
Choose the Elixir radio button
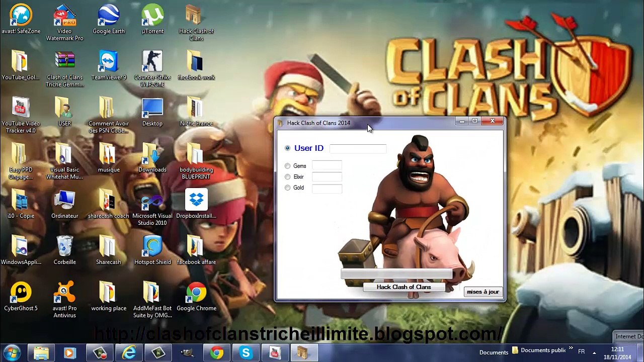point(287,177)
